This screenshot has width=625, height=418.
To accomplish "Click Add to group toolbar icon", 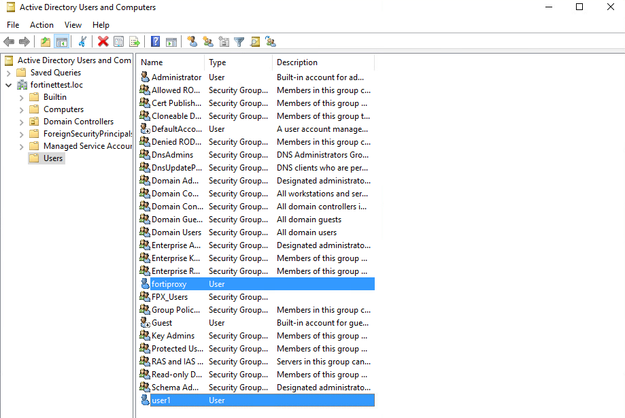I will point(271,41).
